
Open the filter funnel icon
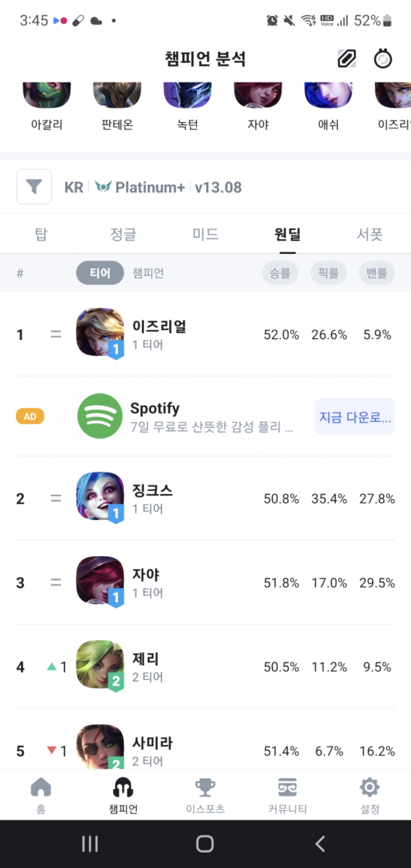point(34,187)
